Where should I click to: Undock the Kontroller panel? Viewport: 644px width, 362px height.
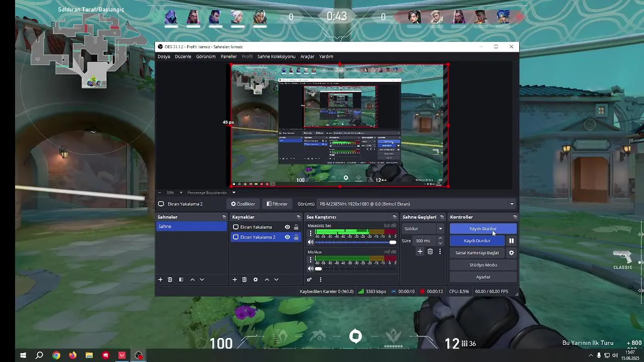(515, 217)
